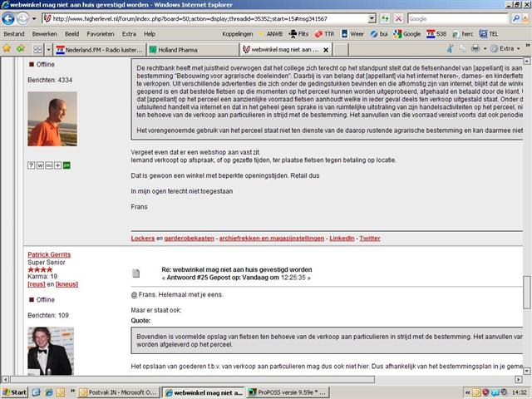Image resolution: width=532 pixels, height=399 pixels.
Task: Click the [reus] karma link
Action: tap(37, 284)
